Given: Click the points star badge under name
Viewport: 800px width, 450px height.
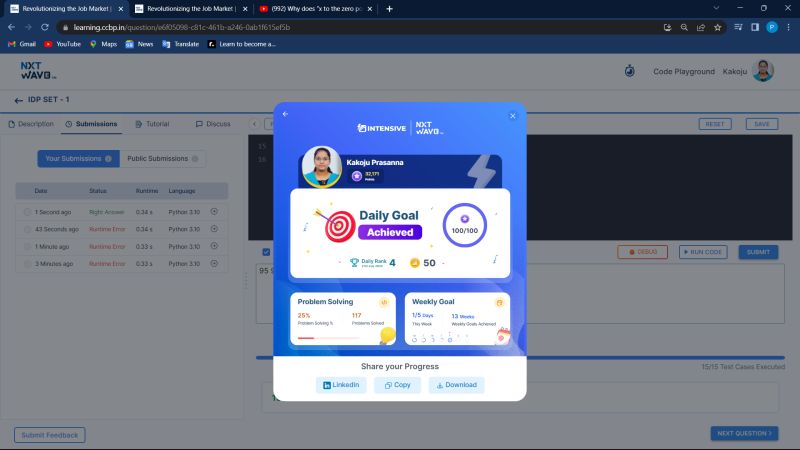Looking at the screenshot, I should (357, 176).
